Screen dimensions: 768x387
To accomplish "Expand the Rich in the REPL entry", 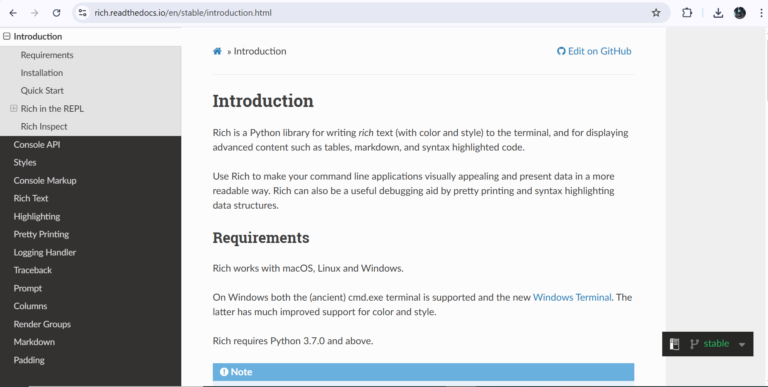I will pyautogui.click(x=14, y=108).
